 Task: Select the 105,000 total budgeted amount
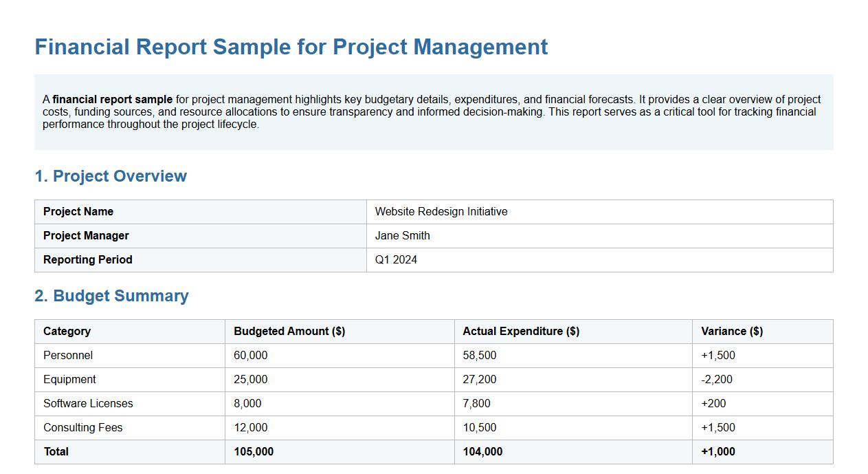pyautogui.click(x=252, y=451)
